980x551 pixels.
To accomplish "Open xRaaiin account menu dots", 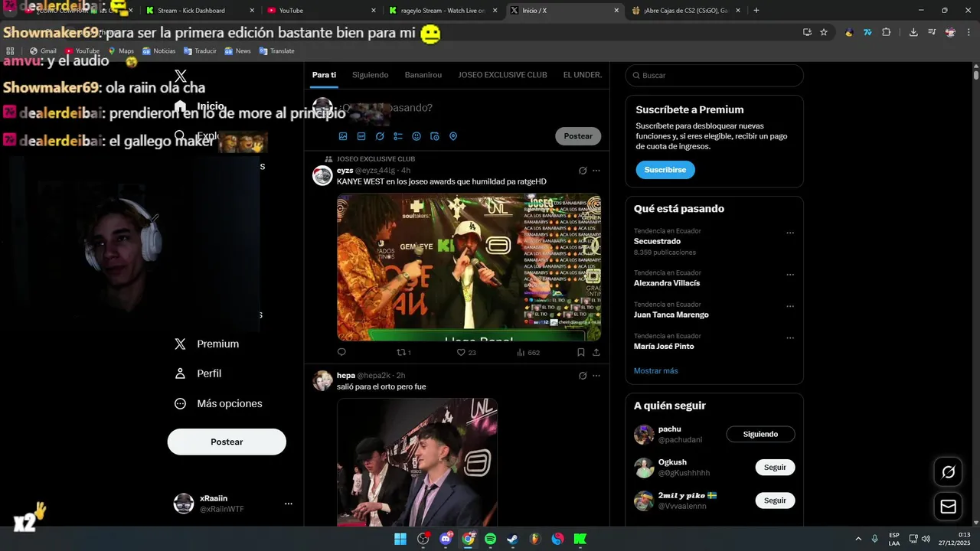I will click(289, 504).
